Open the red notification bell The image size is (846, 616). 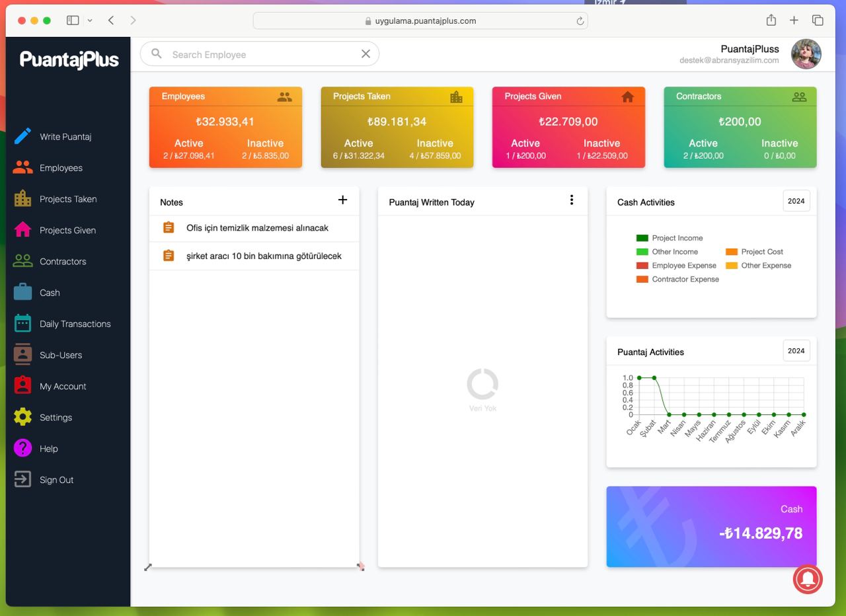click(x=808, y=579)
